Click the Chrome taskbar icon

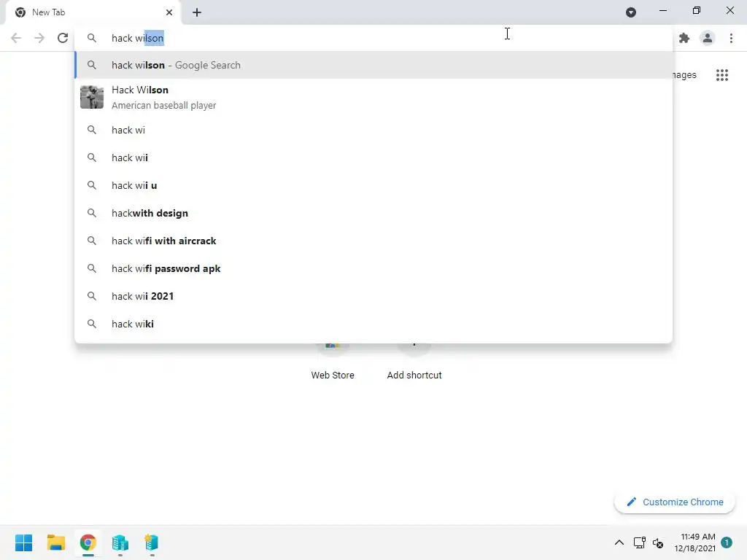coord(88,542)
